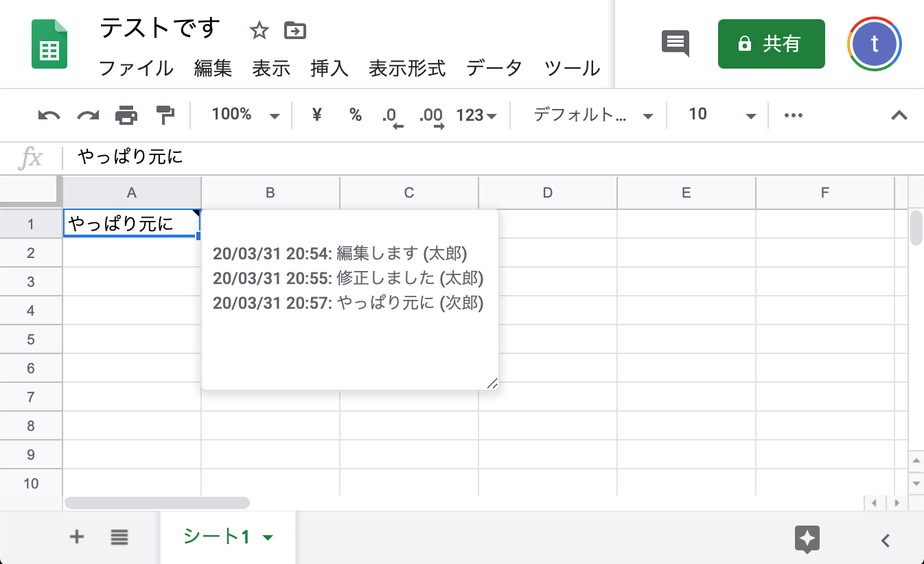Open the シート1 sheet tab menu
Viewport: 924px width, 564px height.
268,537
